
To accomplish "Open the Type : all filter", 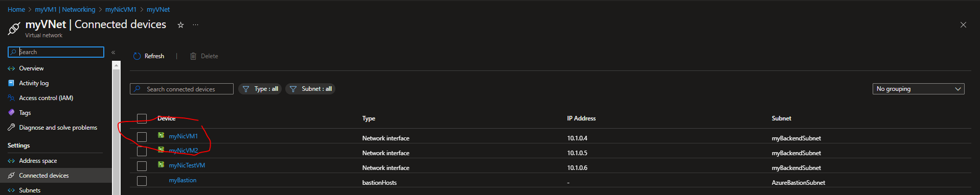I will [x=260, y=89].
